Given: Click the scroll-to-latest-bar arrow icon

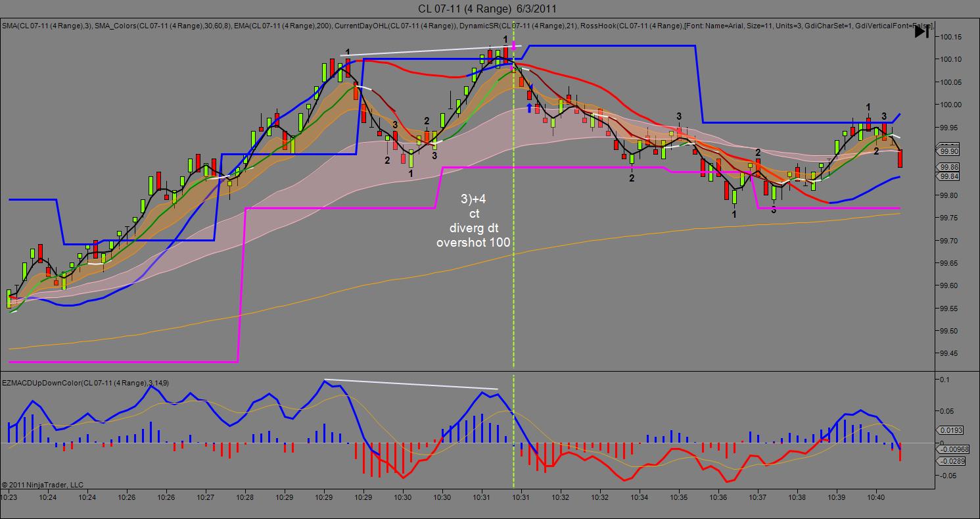Looking at the screenshot, I should coord(922,31).
